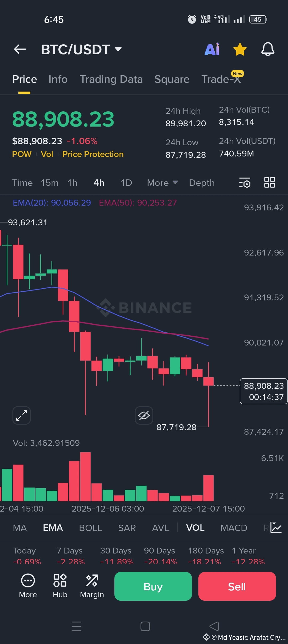
Task: Expand the More timeframes dropdown
Action: coord(162,183)
